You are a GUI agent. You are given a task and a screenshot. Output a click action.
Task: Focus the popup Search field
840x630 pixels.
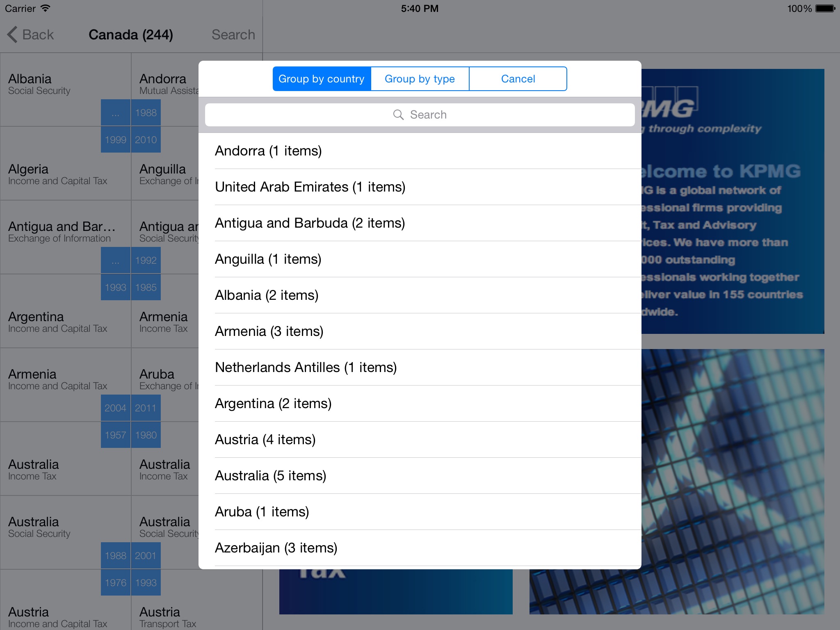coord(420,115)
